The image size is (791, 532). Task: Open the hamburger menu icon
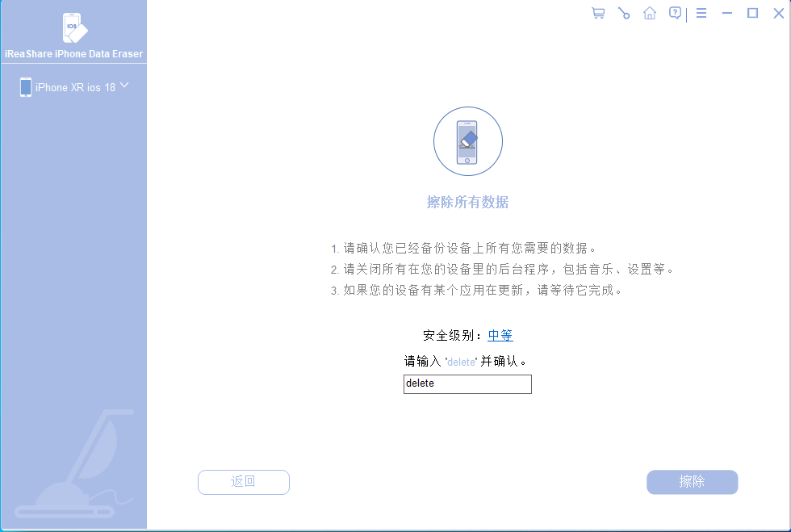[701, 13]
